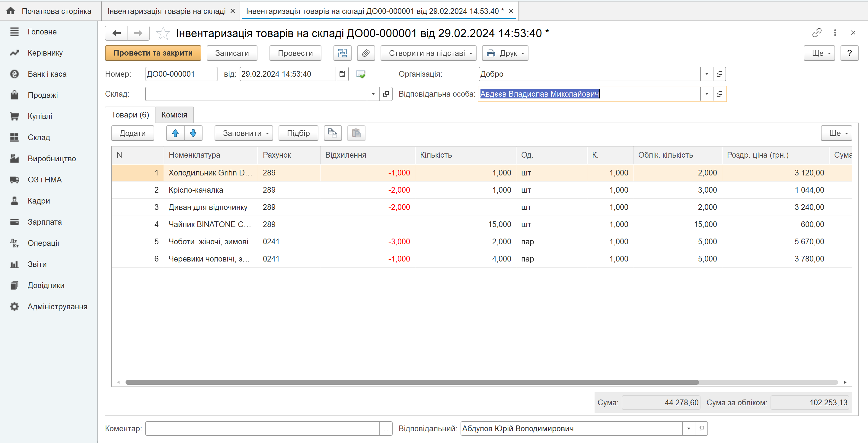Image resolution: width=868 pixels, height=443 pixels.
Task: Open the three-dot options menu icon
Action: tap(835, 33)
